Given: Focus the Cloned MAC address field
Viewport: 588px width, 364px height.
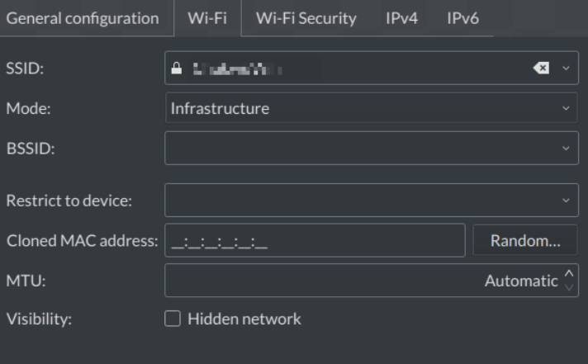Looking at the screenshot, I should coord(315,241).
